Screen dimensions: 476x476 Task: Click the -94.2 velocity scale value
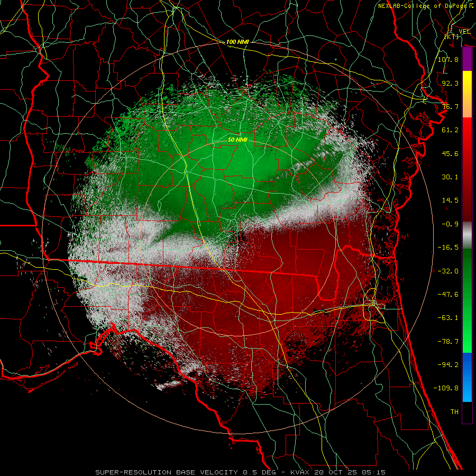coord(448,365)
